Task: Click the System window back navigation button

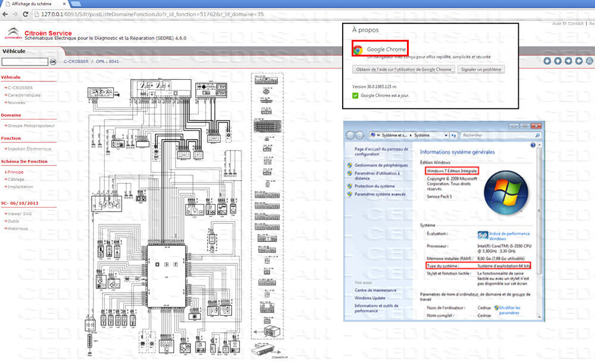Action: [x=350, y=136]
